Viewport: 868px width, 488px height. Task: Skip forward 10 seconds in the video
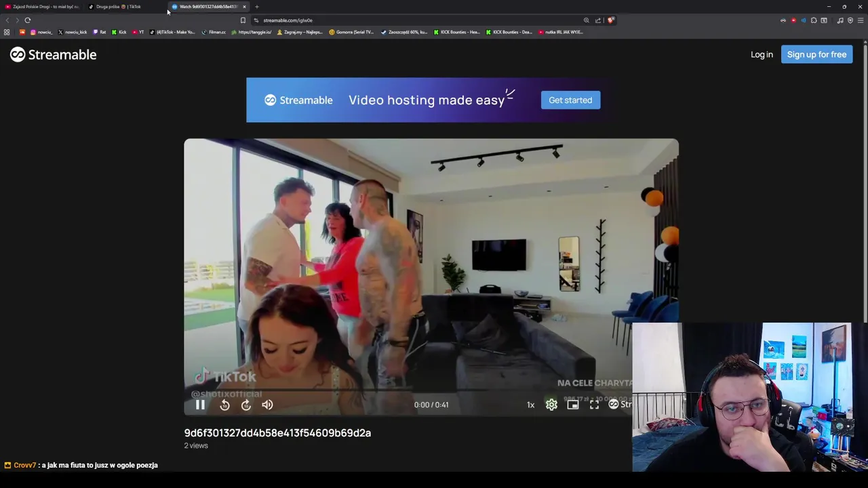point(246,405)
